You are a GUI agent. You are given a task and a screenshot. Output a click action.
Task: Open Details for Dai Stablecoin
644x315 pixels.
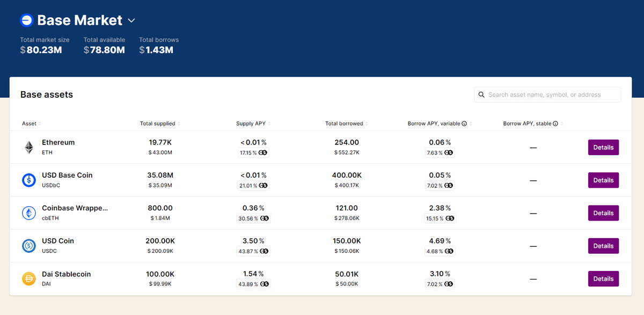click(603, 279)
